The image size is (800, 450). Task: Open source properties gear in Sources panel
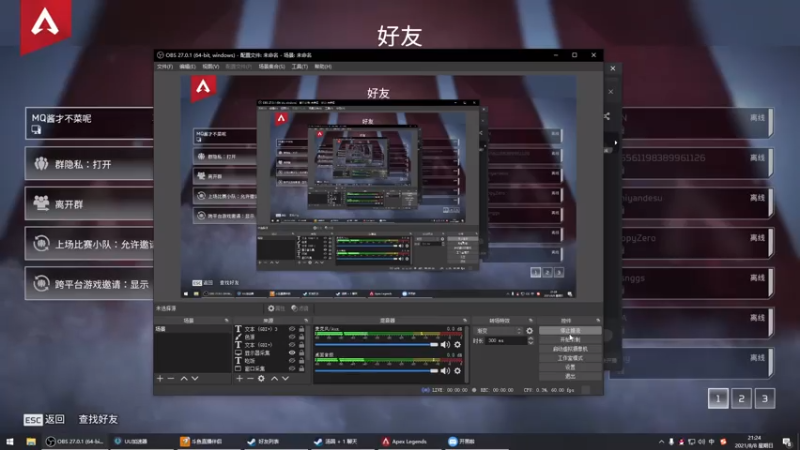(x=261, y=379)
